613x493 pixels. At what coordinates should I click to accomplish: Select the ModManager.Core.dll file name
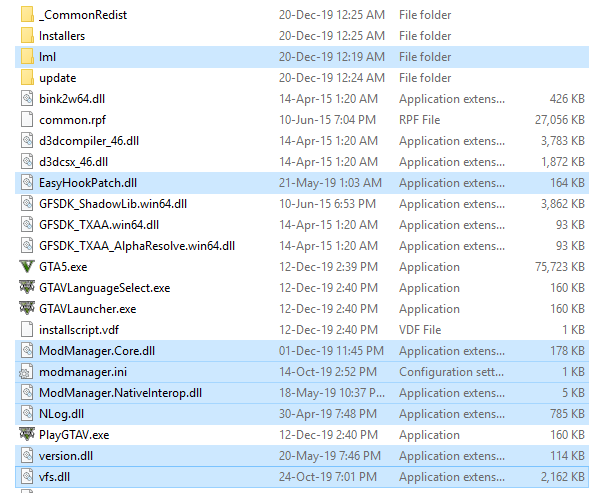pyautogui.click(x=97, y=351)
